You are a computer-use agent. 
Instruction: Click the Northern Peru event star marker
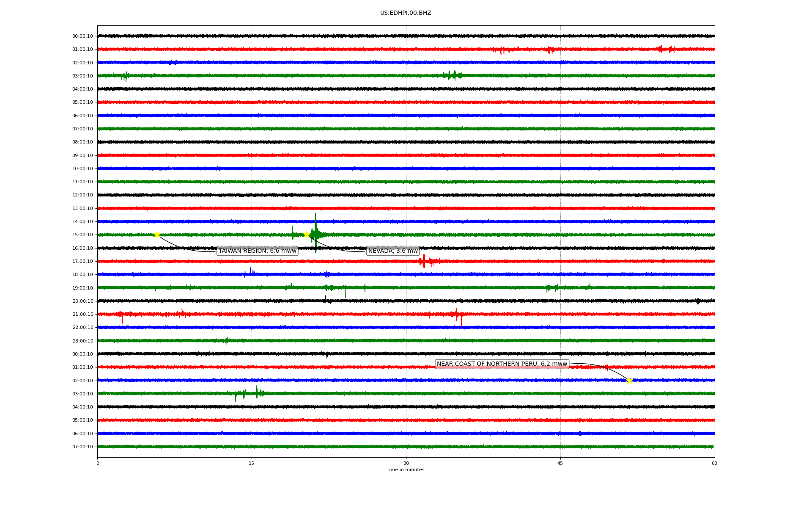[x=629, y=381]
